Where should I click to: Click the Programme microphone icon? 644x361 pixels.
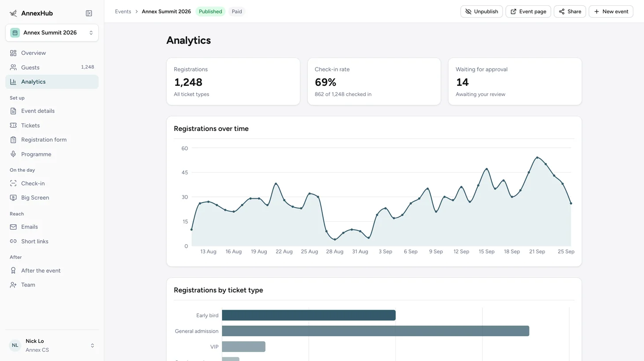(13, 154)
